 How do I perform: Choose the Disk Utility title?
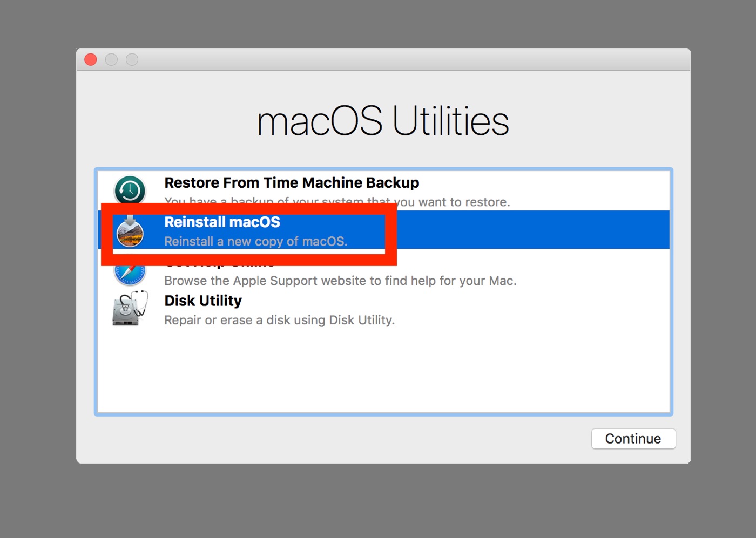coord(203,301)
